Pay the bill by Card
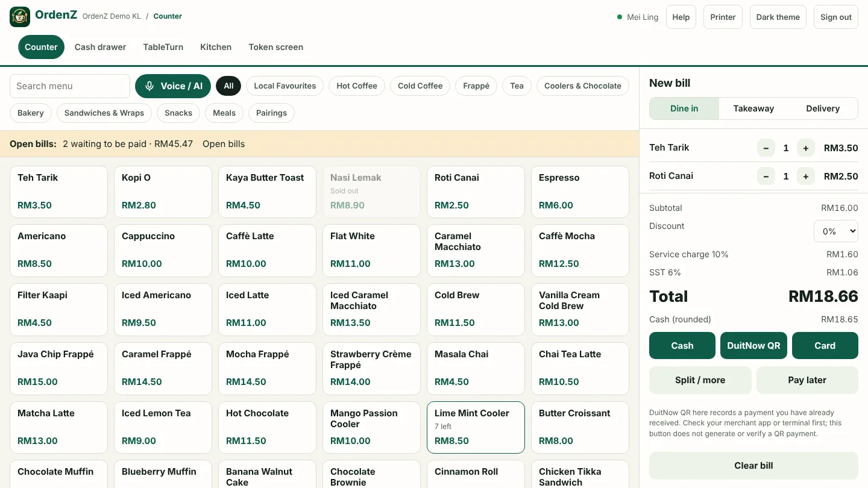This screenshot has height=488, width=868. pyautogui.click(x=825, y=346)
